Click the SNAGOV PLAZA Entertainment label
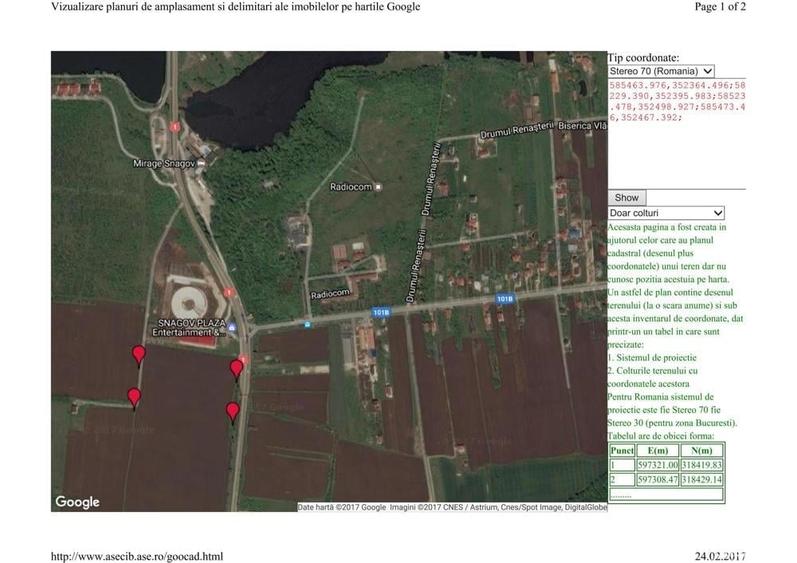 point(189,328)
